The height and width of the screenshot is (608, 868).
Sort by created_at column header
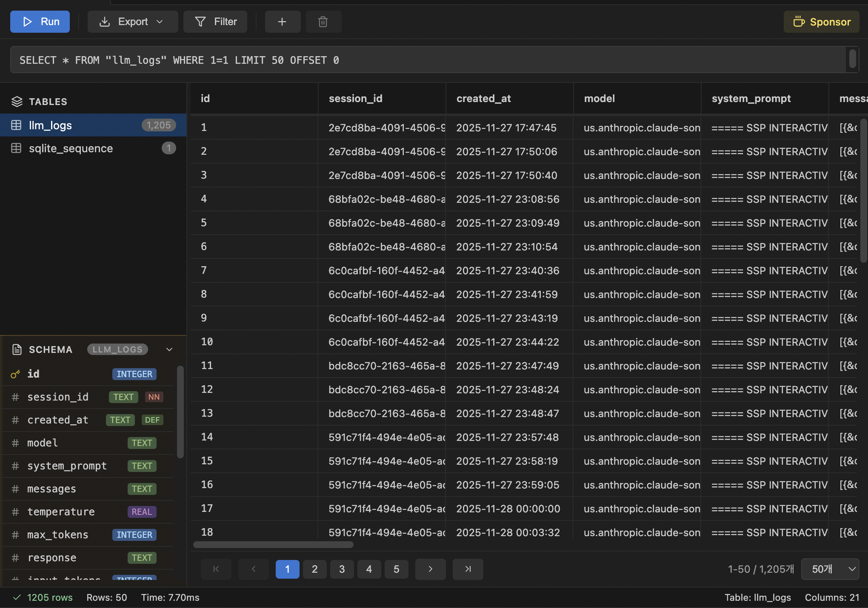click(483, 99)
